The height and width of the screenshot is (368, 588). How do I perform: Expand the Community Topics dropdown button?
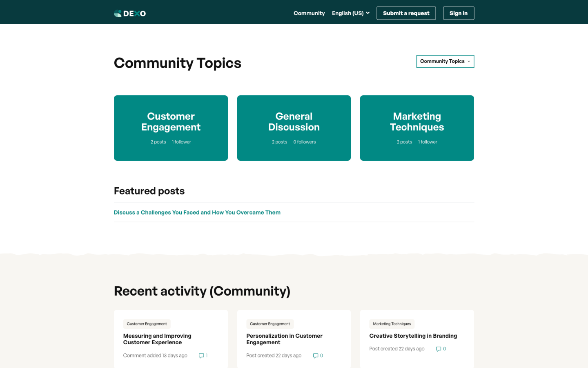point(445,61)
